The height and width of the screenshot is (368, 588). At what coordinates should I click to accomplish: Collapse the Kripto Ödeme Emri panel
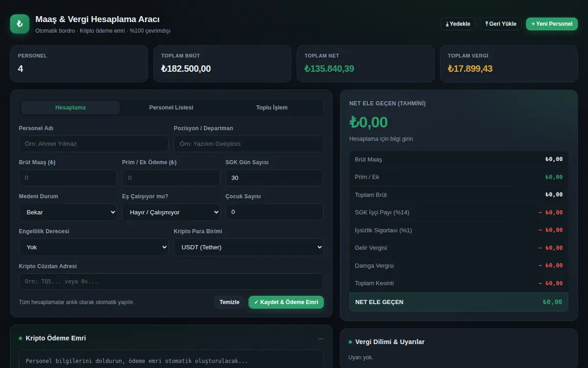point(320,339)
